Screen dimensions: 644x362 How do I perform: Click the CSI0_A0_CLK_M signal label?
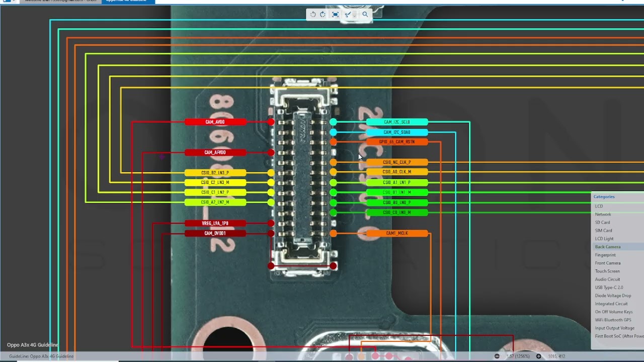pyautogui.click(x=397, y=172)
